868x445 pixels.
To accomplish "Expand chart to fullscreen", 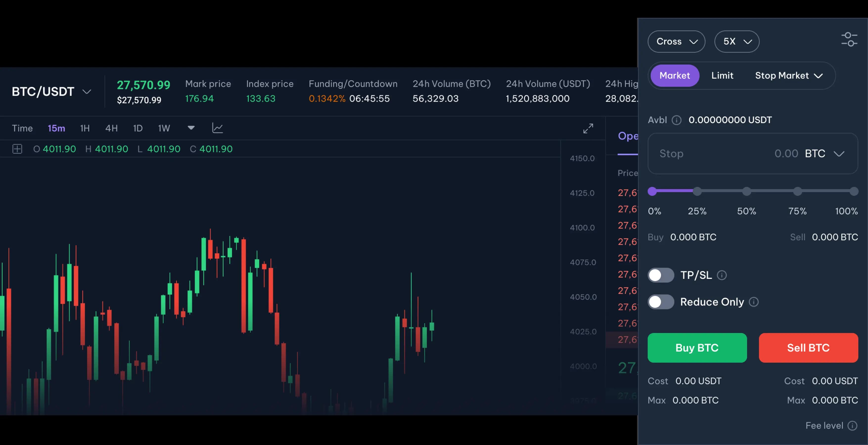I will 588,128.
